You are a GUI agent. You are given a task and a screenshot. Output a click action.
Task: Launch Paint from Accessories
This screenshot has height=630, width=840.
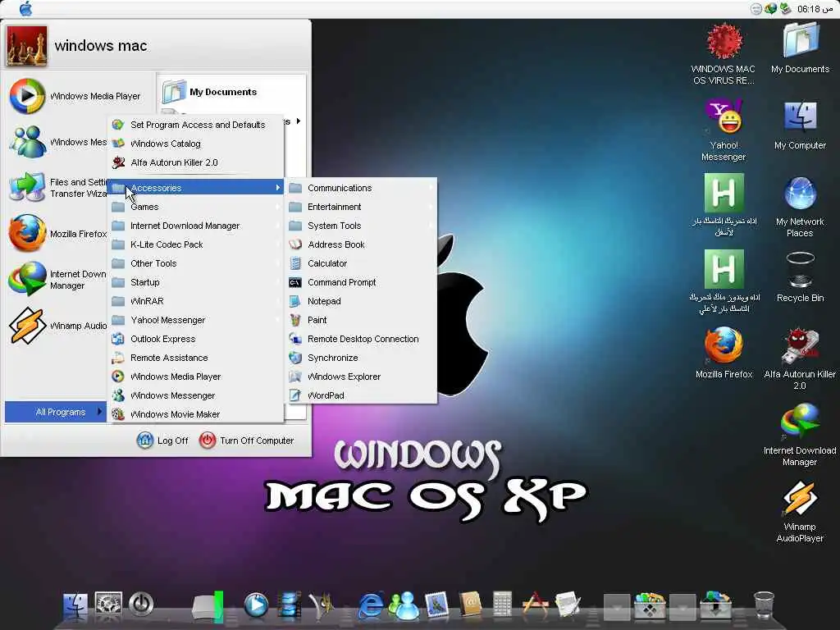(x=362, y=320)
